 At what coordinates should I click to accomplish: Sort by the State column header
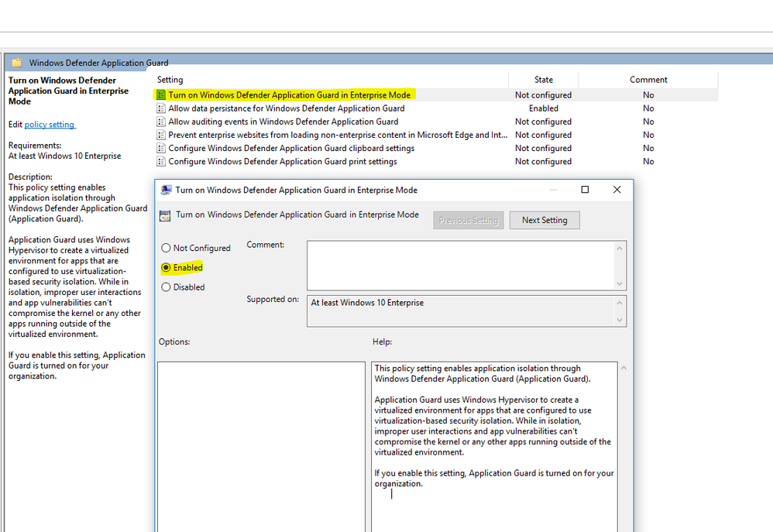(543, 80)
